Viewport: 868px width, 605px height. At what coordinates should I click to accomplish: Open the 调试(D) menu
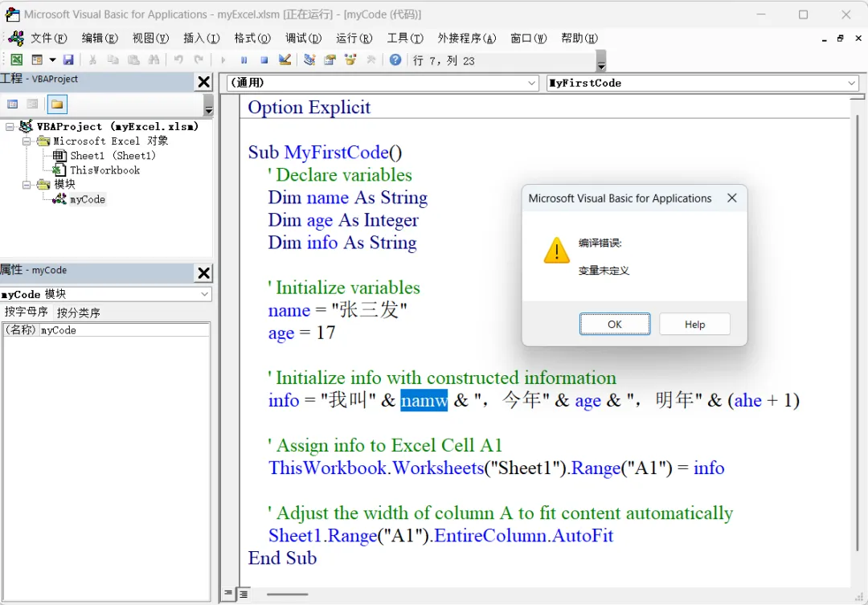click(x=303, y=39)
